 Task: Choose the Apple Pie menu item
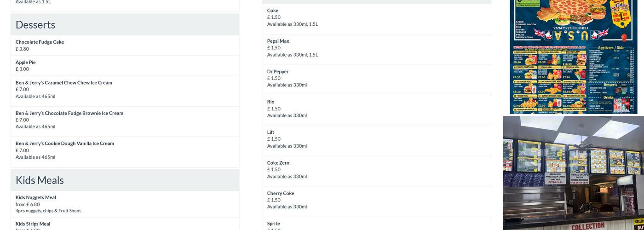[26, 62]
